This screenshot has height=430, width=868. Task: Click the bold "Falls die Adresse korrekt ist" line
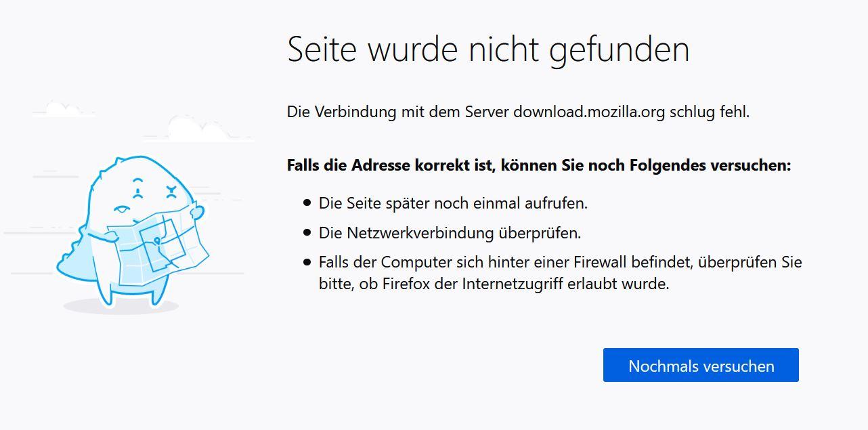pyautogui.click(x=538, y=165)
